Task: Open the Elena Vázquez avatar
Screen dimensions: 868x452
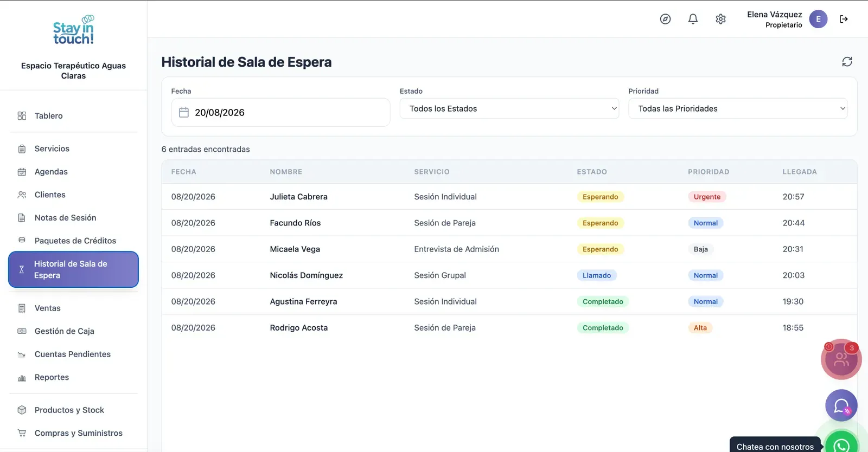Action: [818, 19]
